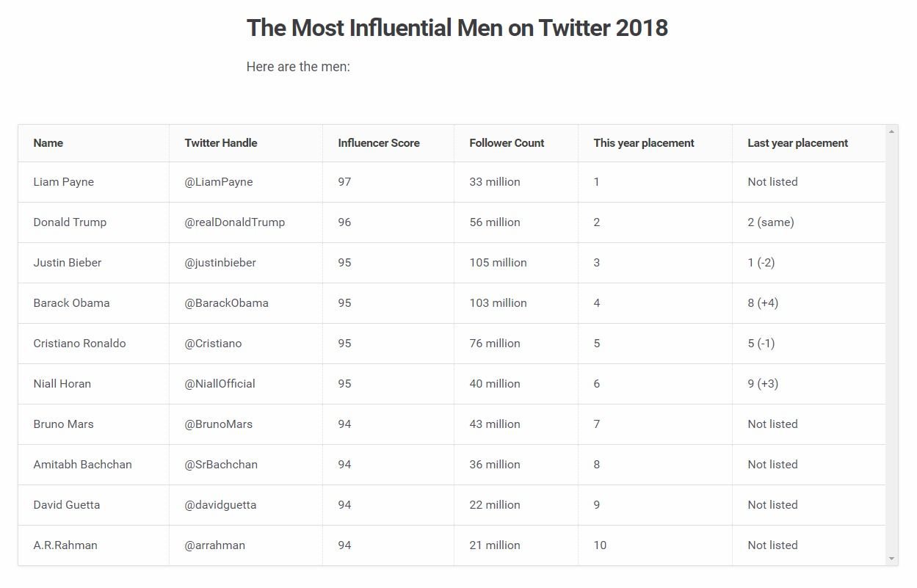
Task: Click the @BarackObama handle
Action: coord(227,303)
